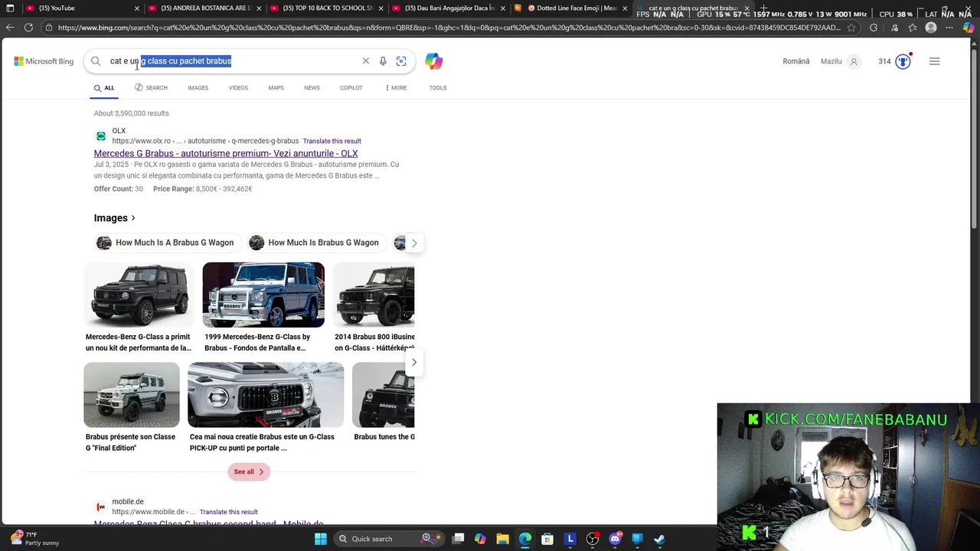Open Brabus Classe G Final Edition thumbnail

click(x=132, y=395)
